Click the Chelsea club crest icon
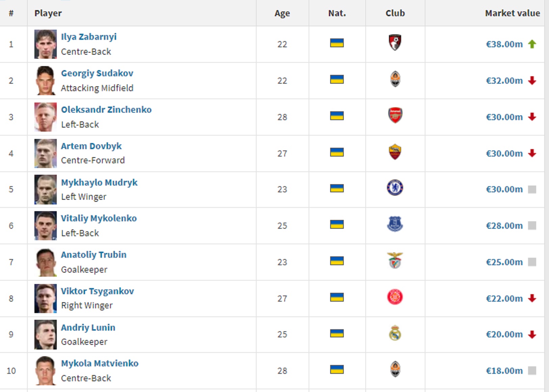This screenshot has height=392, width=549. pyautogui.click(x=395, y=188)
